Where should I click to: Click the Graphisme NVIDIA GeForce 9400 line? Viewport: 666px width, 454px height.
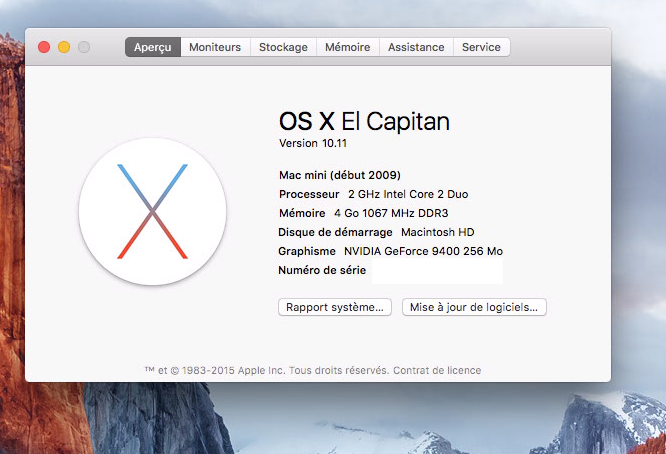click(x=390, y=251)
